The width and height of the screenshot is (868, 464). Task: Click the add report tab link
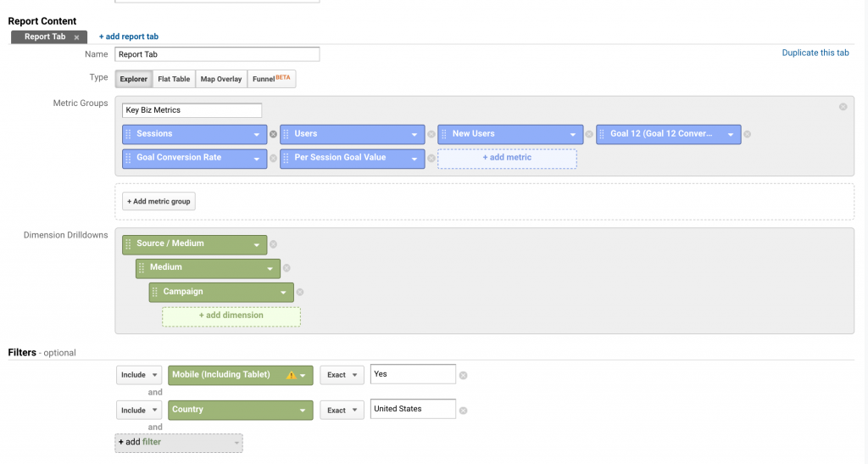[x=129, y=36]
